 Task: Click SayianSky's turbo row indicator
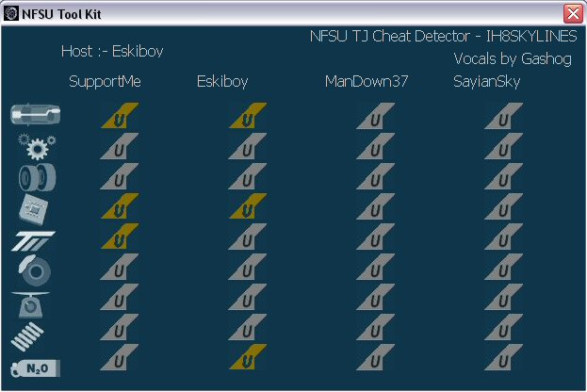pos(503,237)
